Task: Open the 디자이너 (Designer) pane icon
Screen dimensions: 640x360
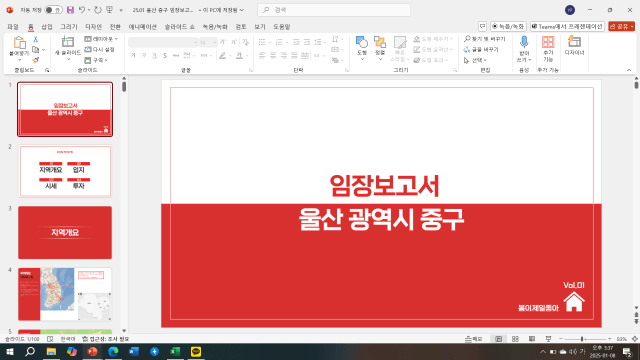Action: (574, 42)
